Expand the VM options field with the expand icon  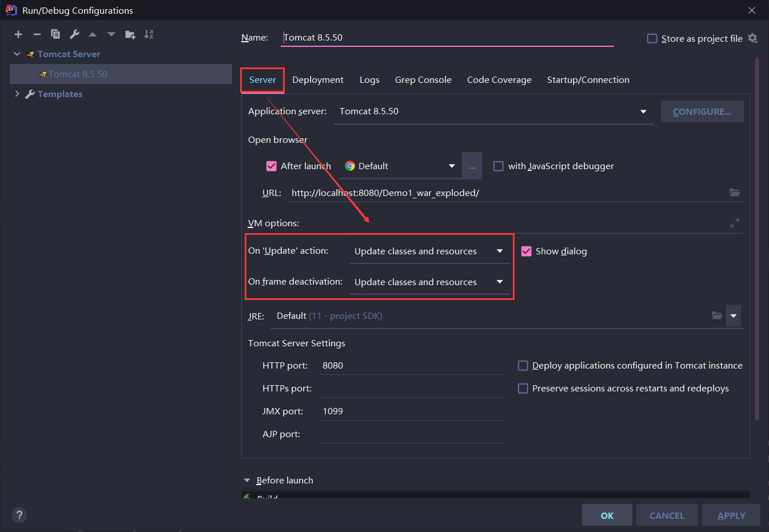point(735,223)
